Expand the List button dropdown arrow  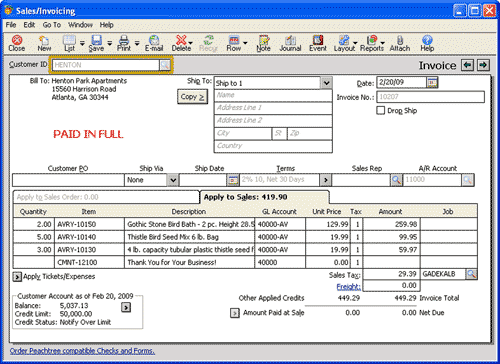(82, 43)
